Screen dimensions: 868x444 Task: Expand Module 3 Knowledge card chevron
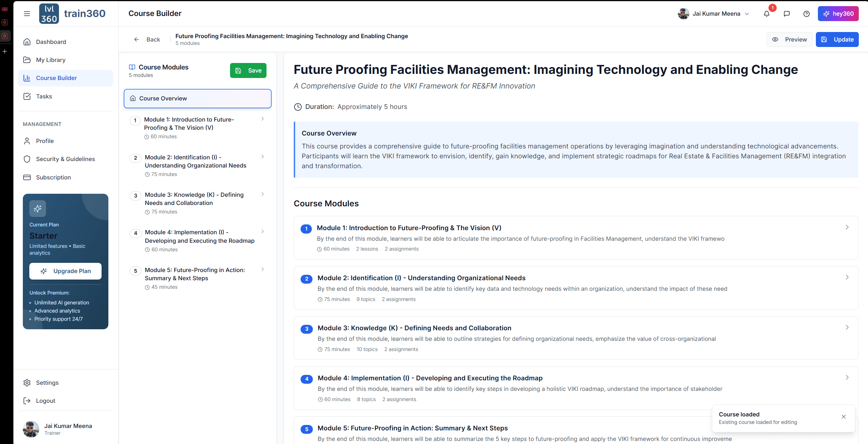coord(847,327)
